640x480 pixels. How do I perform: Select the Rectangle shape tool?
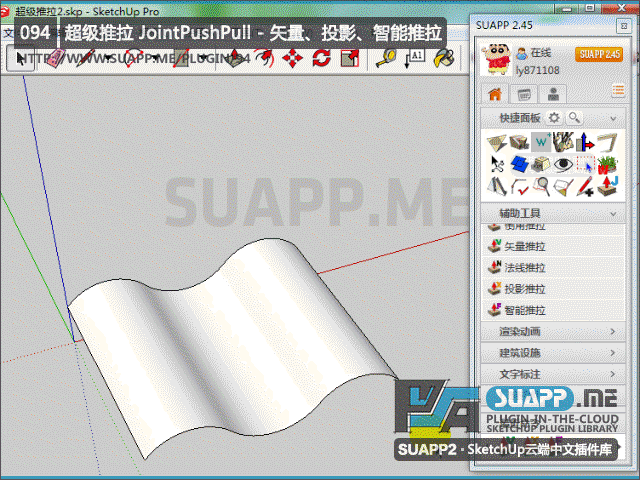tap(180, 59)
